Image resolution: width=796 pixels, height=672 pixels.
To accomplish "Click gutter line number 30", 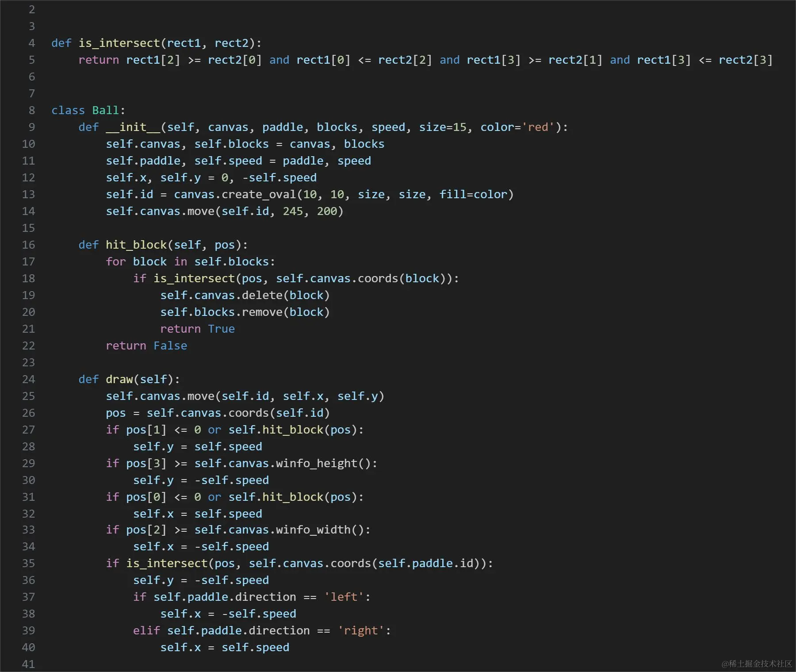I will [x=28, y=480].
